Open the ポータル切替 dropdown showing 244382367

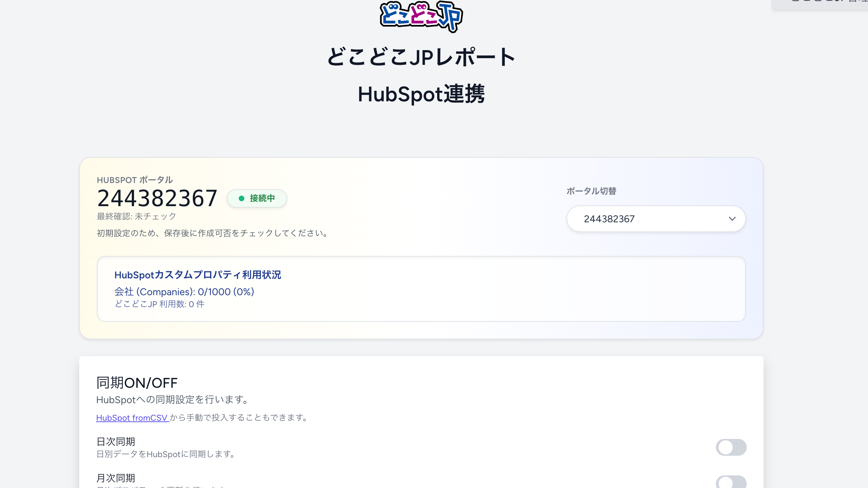656,219
